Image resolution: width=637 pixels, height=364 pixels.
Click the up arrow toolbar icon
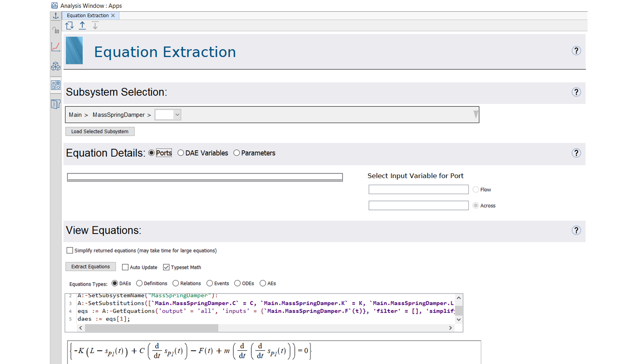click(82, 25)
